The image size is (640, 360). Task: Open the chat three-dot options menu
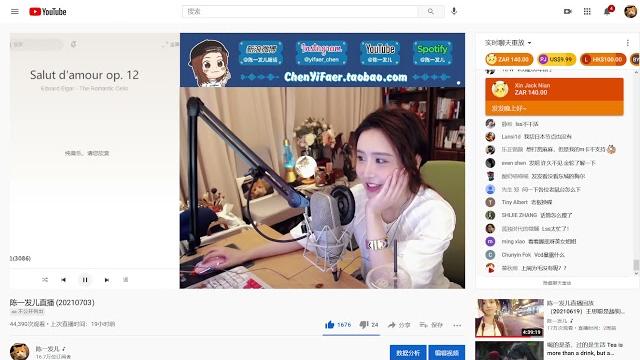627,43
